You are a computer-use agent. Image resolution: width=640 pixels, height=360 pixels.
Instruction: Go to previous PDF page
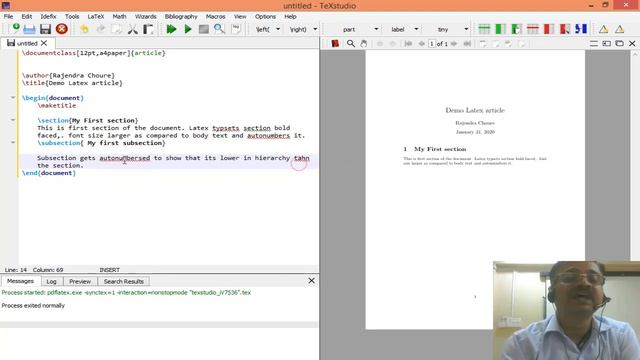click(x=422, y=44)
